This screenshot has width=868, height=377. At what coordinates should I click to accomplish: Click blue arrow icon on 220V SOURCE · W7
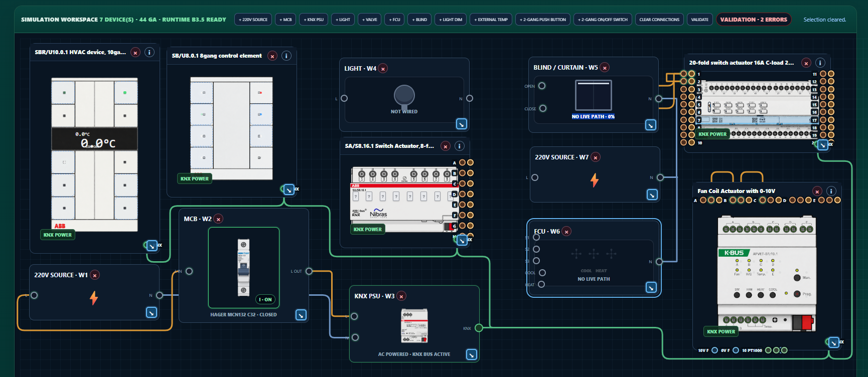(x=652, y=195)
